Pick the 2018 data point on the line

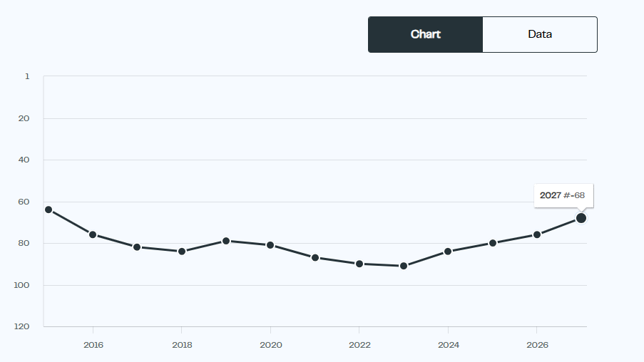click(182, 251)
